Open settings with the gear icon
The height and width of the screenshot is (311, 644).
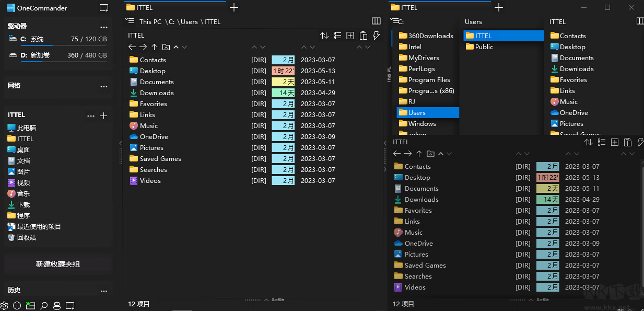click(5, 305)
